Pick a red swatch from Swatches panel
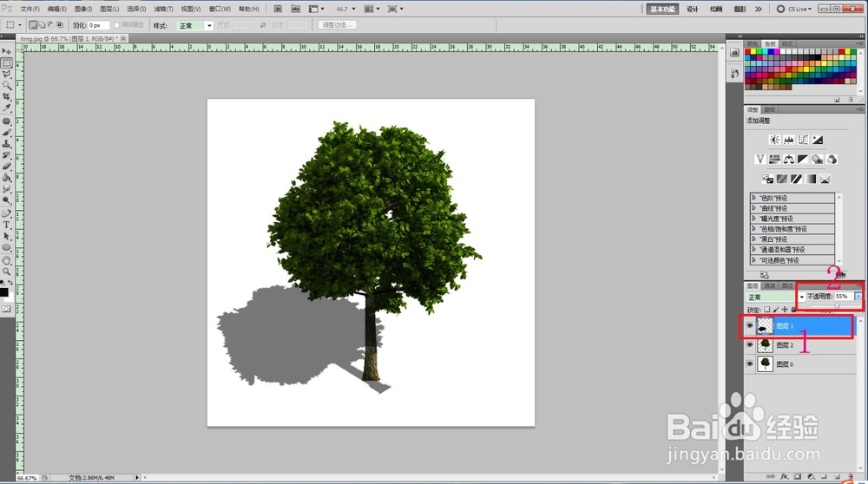This screenshot has height=484, width=868. [x=748, y=53]
